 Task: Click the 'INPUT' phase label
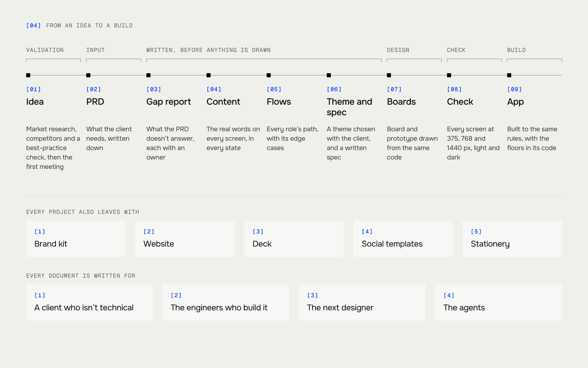pos(96,50)
